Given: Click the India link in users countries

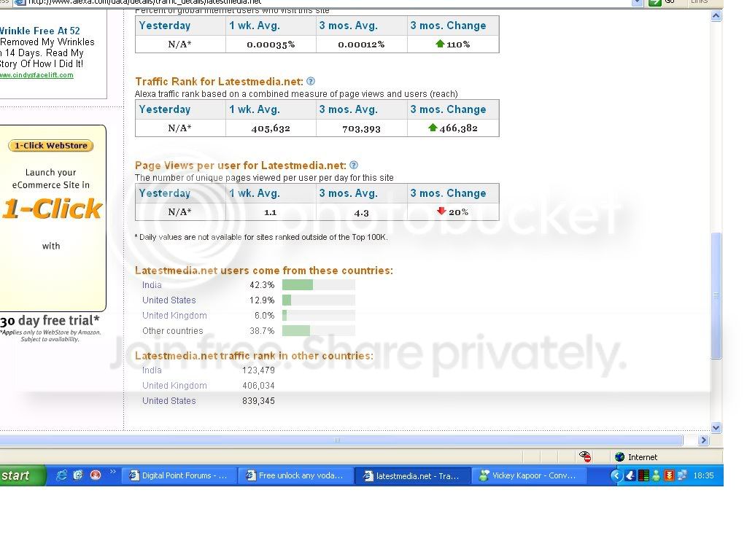Looking at the screenshot, I should (x=152, y=285).
